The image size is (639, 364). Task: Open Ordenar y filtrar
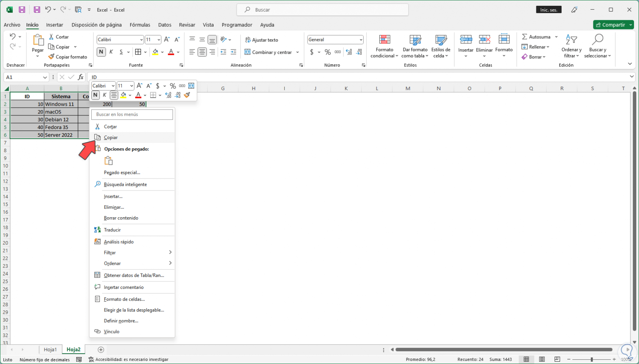571,47
